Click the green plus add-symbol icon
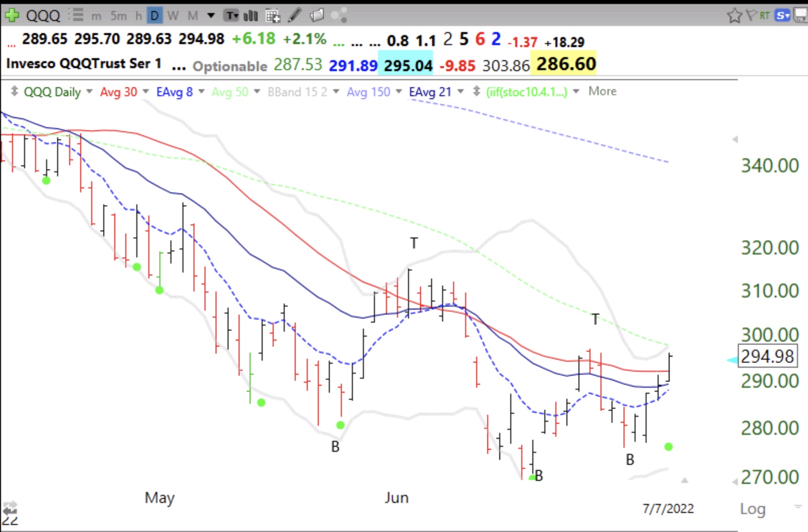Viewport: 808px width, 532px height. tap(11, 16)
